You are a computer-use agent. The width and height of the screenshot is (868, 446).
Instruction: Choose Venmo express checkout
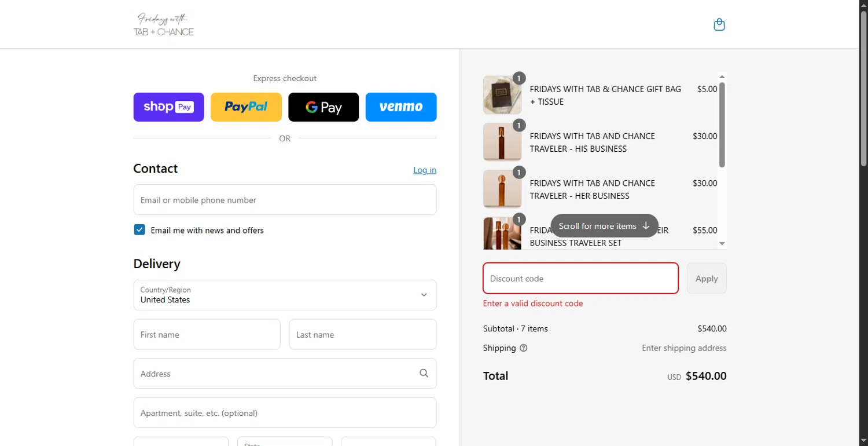[x=401, y=107]
